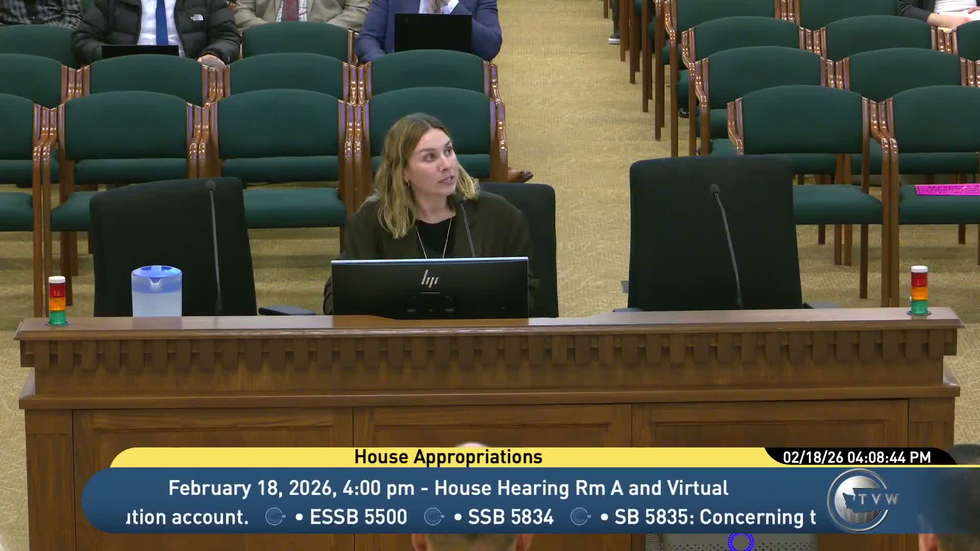Image resolution: width=980 pixels, height=551 pixels.
Task: Click the ticker icon before SB 5835
Action: click(x=580, y=517)
